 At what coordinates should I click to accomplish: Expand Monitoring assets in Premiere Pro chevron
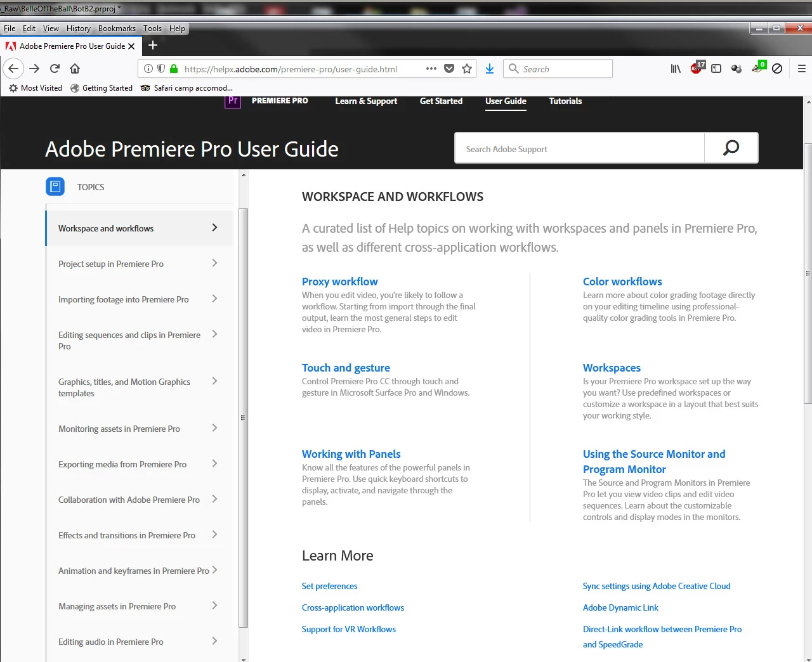point(214,428)
